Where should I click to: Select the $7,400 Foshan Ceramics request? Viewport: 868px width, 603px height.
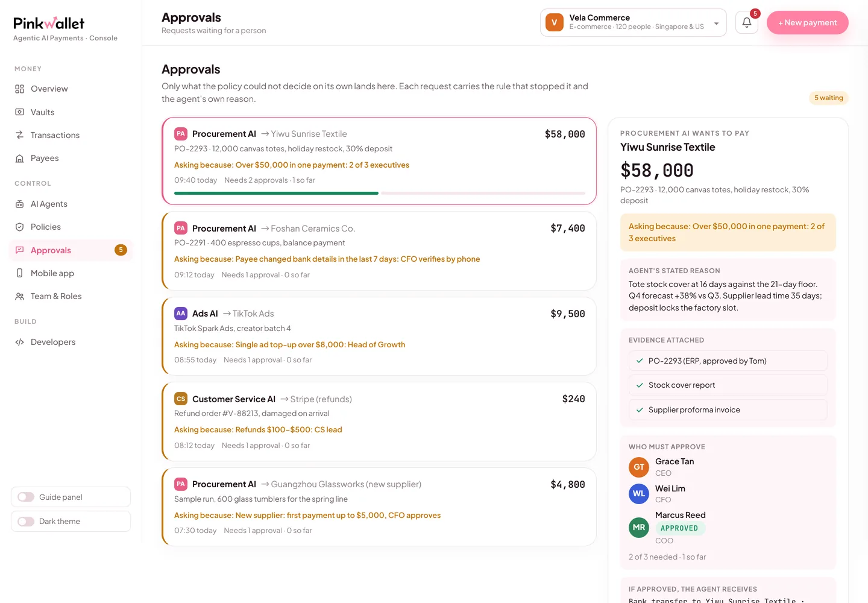379,250
